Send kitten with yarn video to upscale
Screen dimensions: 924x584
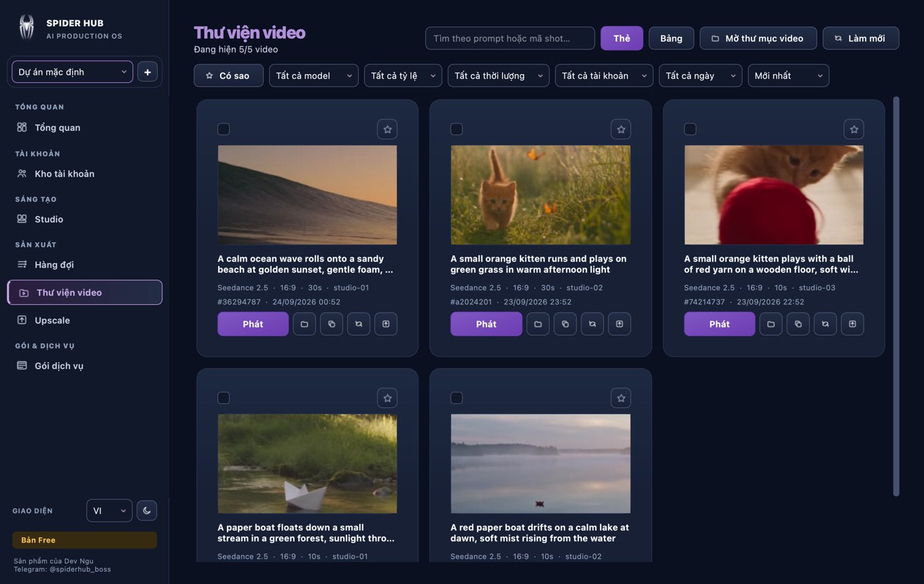pos(853,324)
